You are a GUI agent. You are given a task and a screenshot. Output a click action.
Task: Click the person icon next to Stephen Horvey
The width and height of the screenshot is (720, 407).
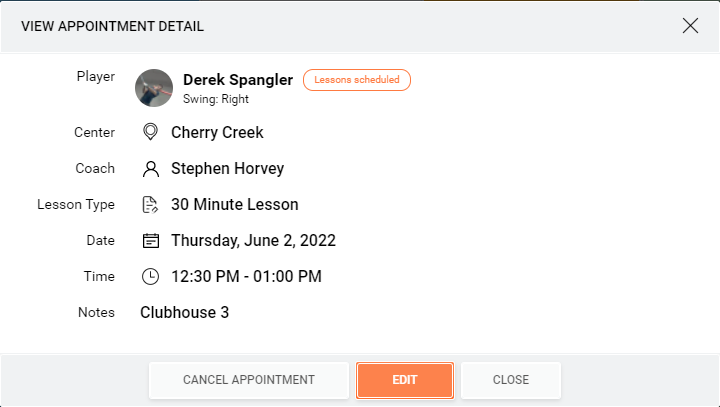pos(151,169)
